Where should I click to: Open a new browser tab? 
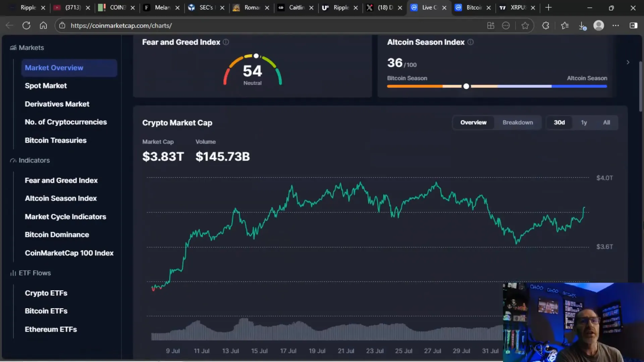click(x=548, y=7)
